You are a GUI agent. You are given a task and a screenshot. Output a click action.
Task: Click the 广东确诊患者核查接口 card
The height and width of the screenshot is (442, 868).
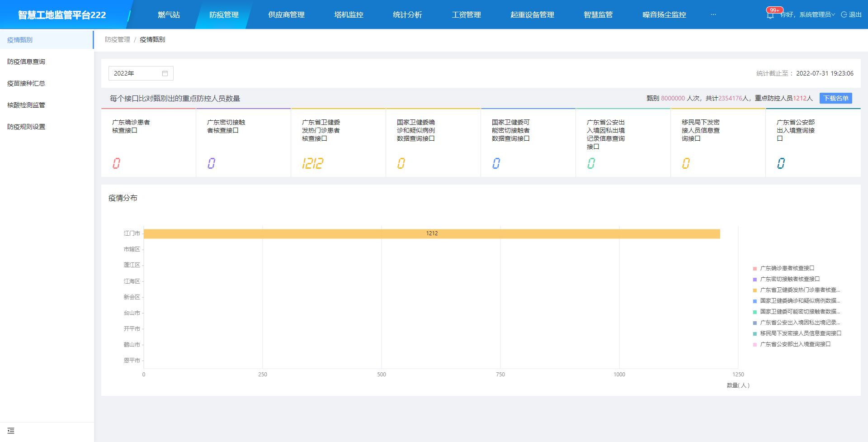(x=149, y=143)
